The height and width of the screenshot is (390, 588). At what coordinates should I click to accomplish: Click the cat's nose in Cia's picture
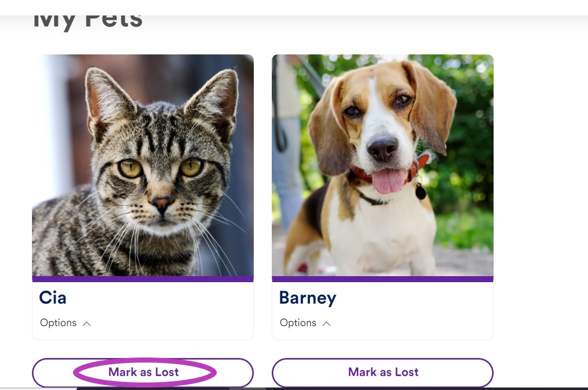[x=162, y=203]
